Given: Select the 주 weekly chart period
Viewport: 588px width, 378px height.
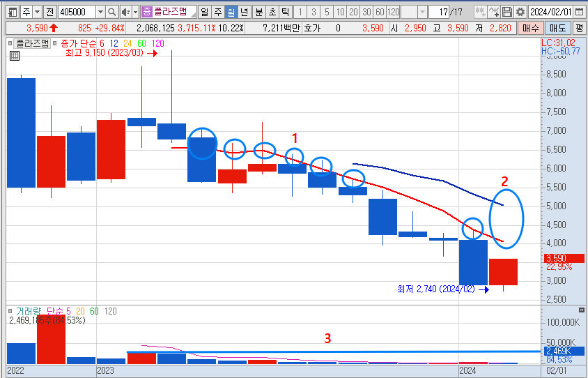Looking at the screenshot, I should (217, 12).
